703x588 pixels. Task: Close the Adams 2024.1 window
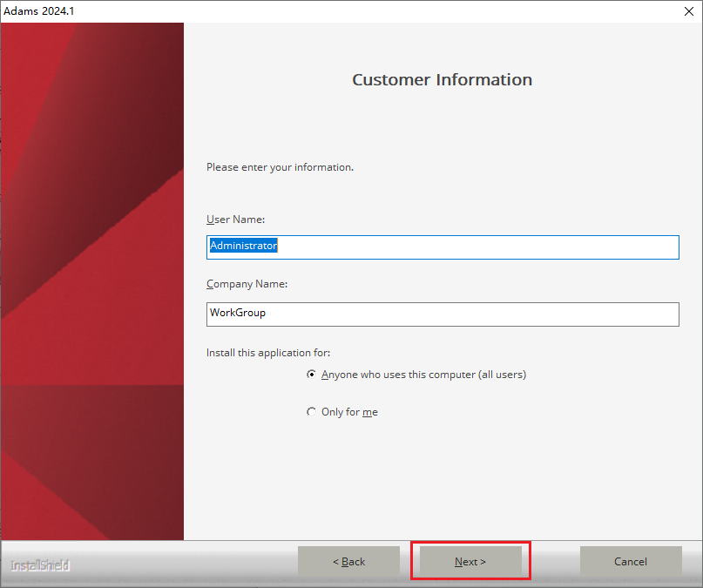click(689, 11)
